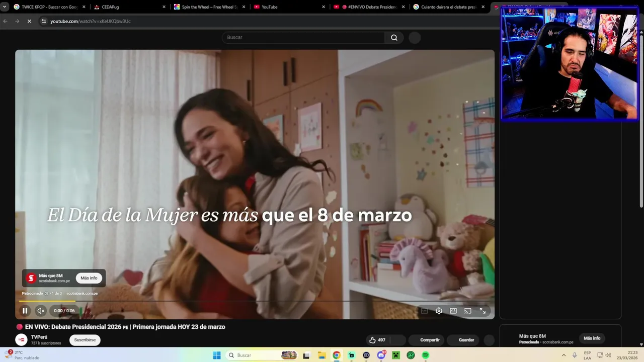Go back with the browser back arrow
This screenshot has width=644, height=362.
point(5,21)
